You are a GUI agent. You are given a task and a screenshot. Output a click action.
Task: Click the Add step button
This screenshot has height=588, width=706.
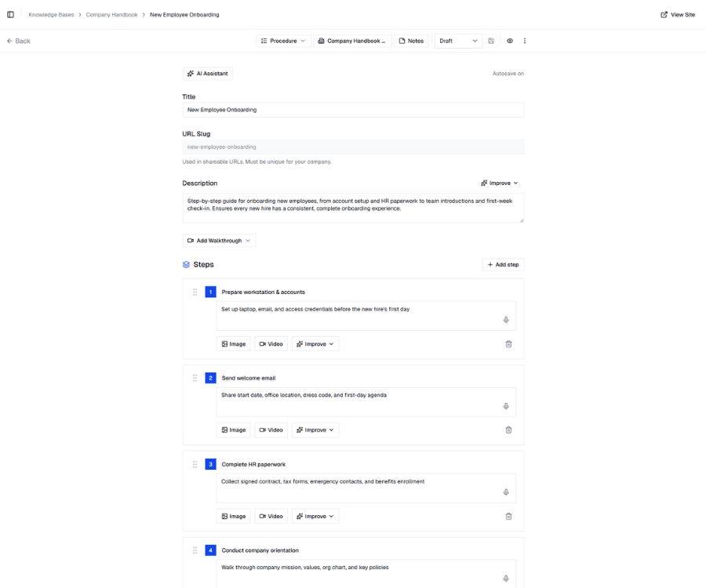pos(503,265)
